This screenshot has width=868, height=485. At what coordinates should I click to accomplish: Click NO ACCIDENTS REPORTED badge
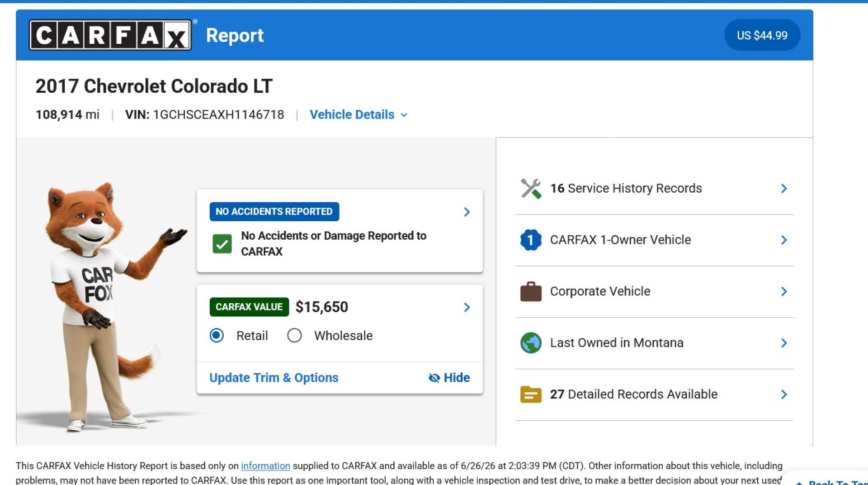[274, 212]
